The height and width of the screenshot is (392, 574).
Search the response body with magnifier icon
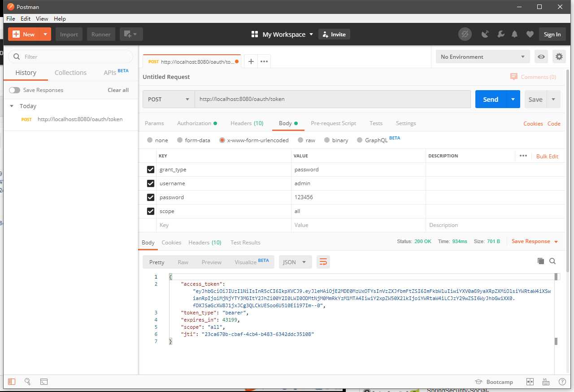tap(552, 261)
